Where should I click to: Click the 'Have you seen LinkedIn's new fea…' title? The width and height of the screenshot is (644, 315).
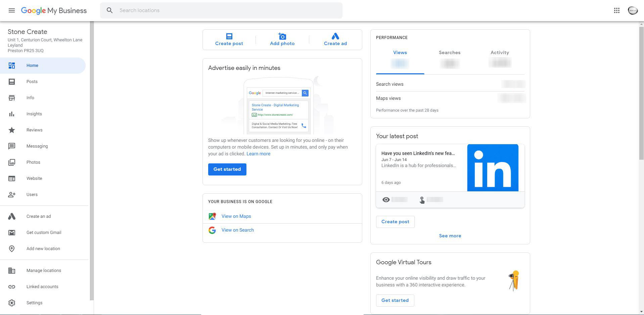[x=418, y=153]
